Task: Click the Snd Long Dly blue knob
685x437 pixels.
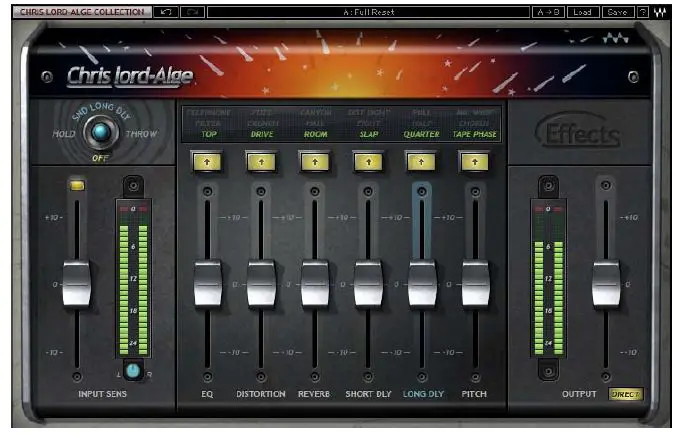Action: coord(101,132)
